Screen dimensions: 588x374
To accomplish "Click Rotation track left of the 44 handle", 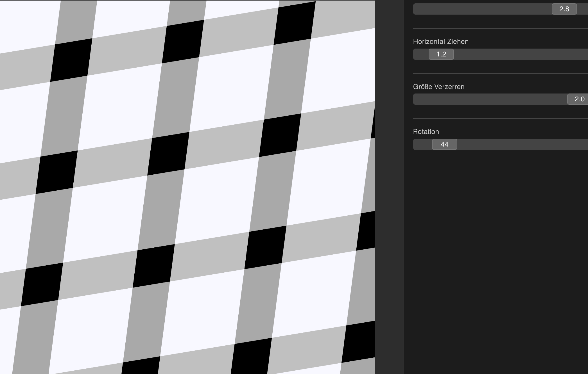I will click(x=422, y=144).
